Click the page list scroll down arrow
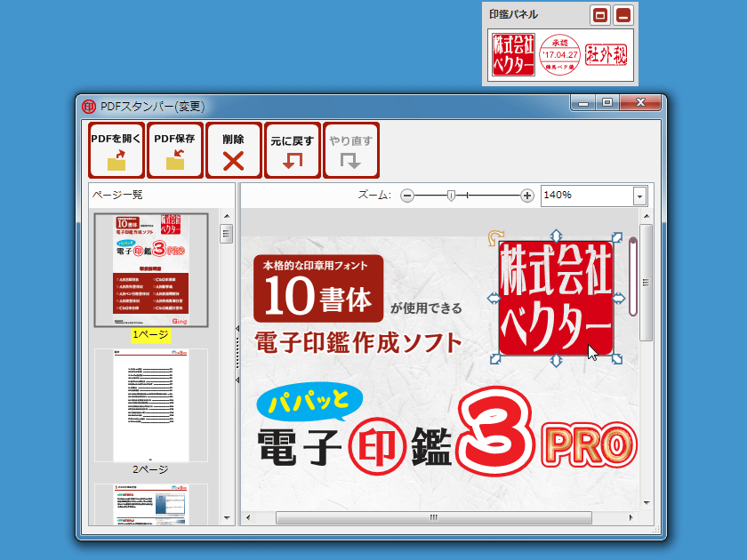 pos(227,517)
